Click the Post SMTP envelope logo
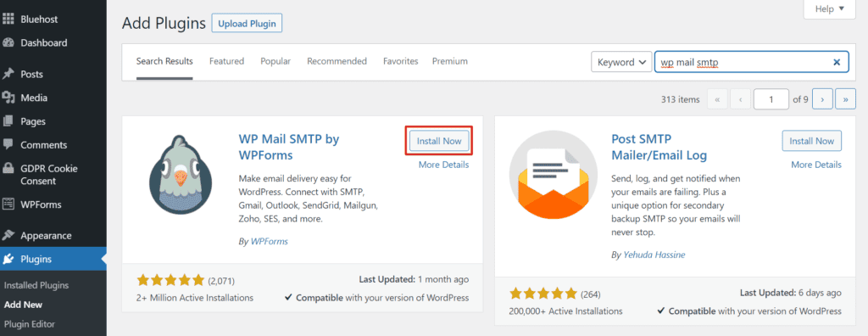 [x=553, y=176]
